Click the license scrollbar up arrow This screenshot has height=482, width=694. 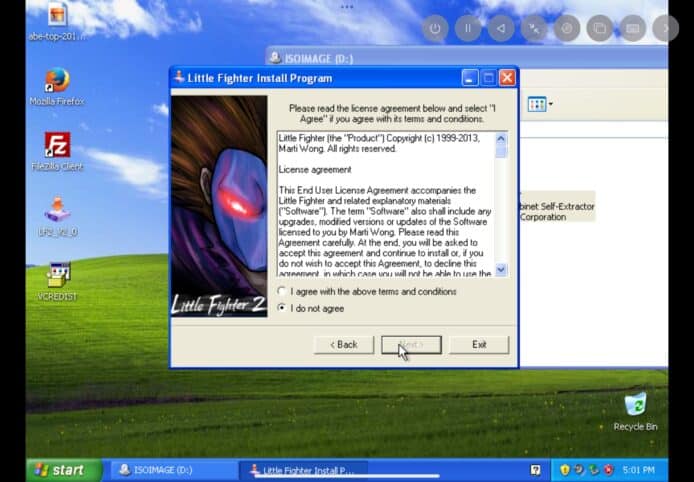tap(501, 137)
